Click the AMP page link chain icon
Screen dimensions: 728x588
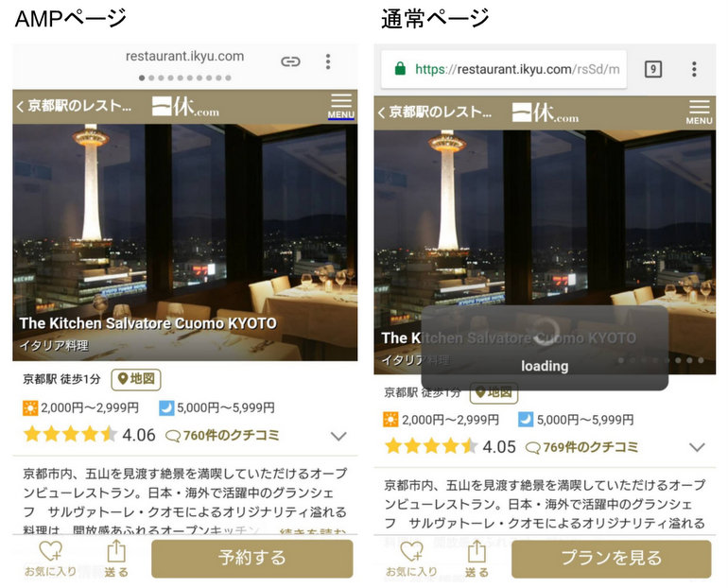pyautogui.click(x=290, y=61)
